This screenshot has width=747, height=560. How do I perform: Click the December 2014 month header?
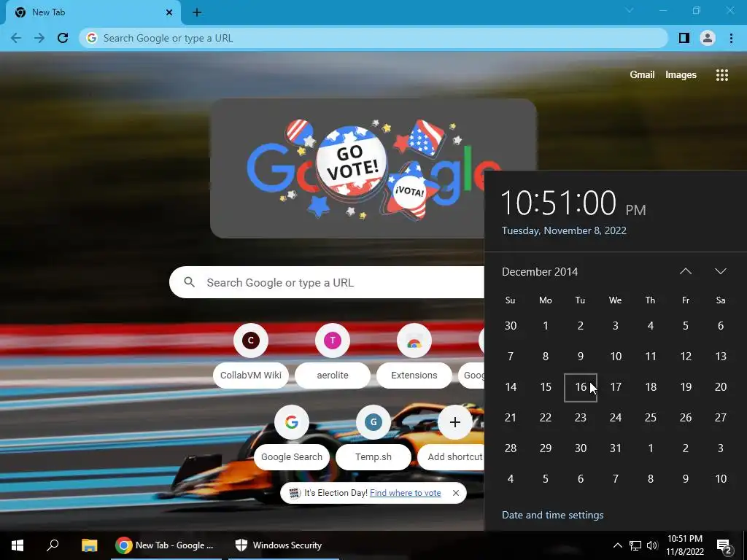(x=540, y=272)
